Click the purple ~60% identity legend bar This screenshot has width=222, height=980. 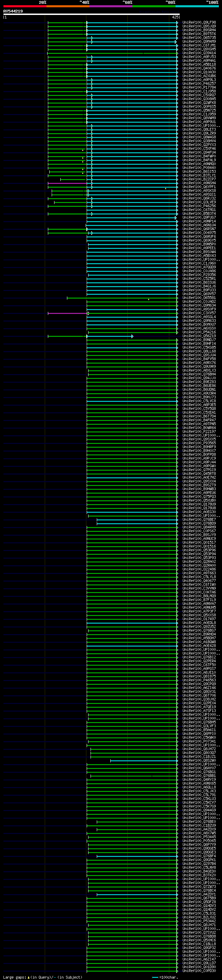tap(111, 6)
